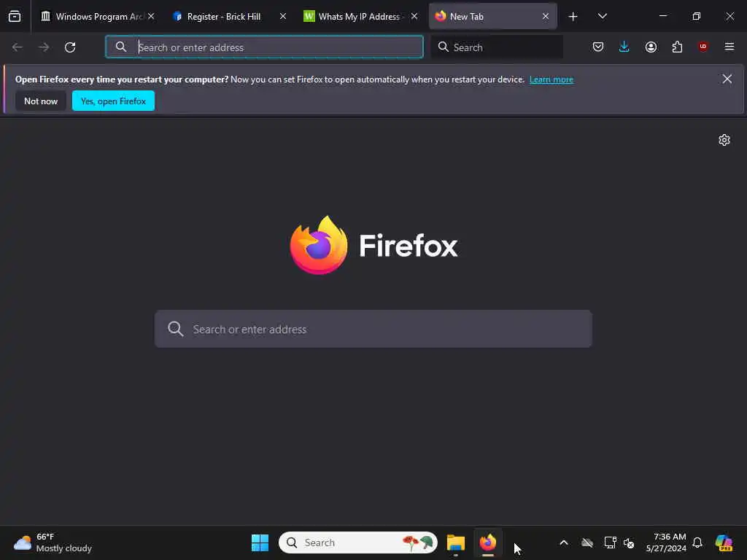Select the New Tab tab
Screen dimensions: 747x560
(492, 17)
